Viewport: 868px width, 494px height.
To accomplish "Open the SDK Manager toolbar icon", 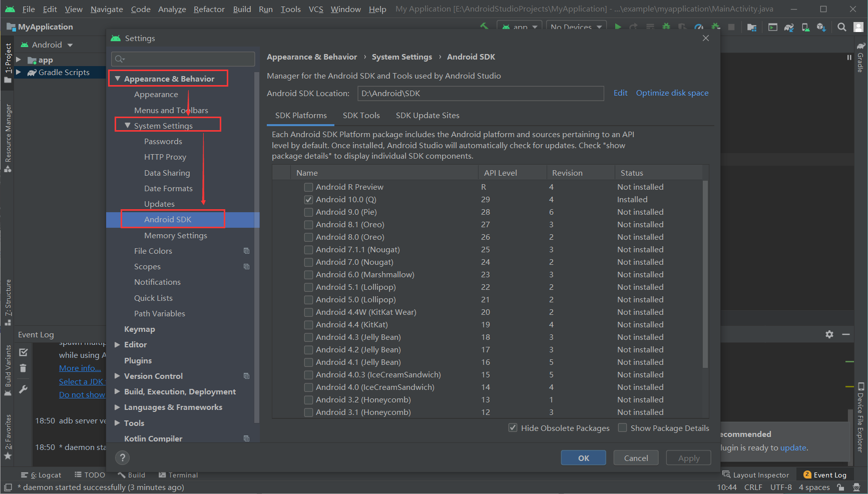I will pyautogui.click(x=822, y=27).
